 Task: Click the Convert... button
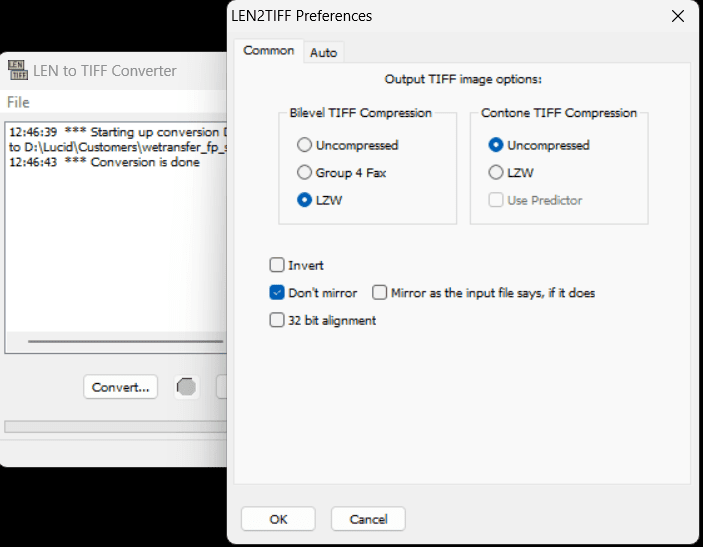pyautogui.click(x=120, y=387)
